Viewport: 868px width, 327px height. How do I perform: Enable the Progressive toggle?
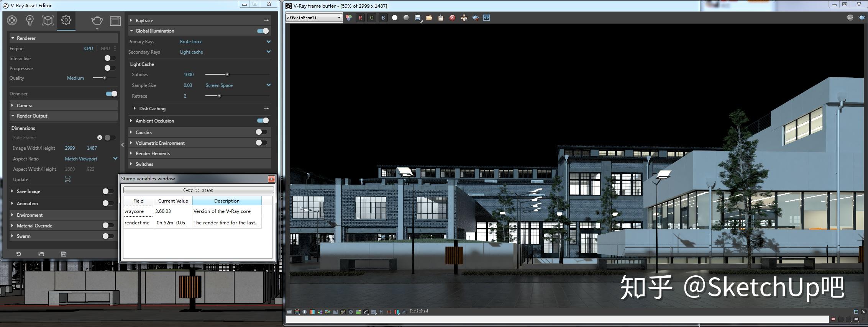click(x=110, y=68)
